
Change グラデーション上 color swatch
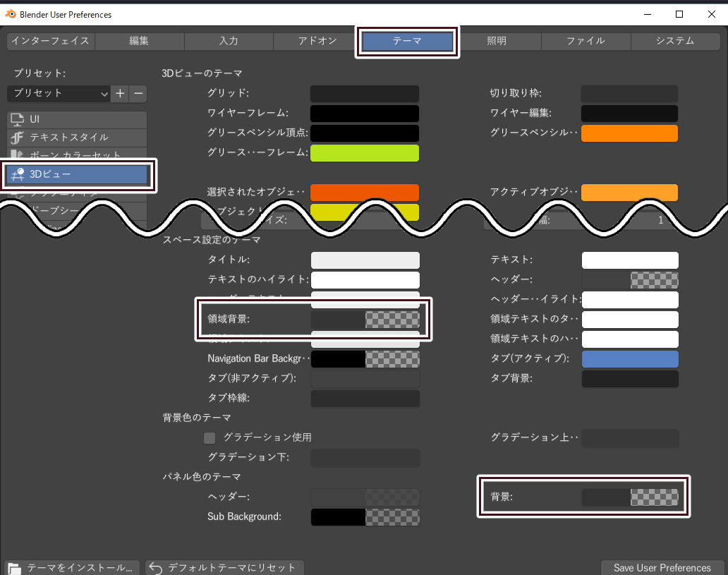coord(630,438)
